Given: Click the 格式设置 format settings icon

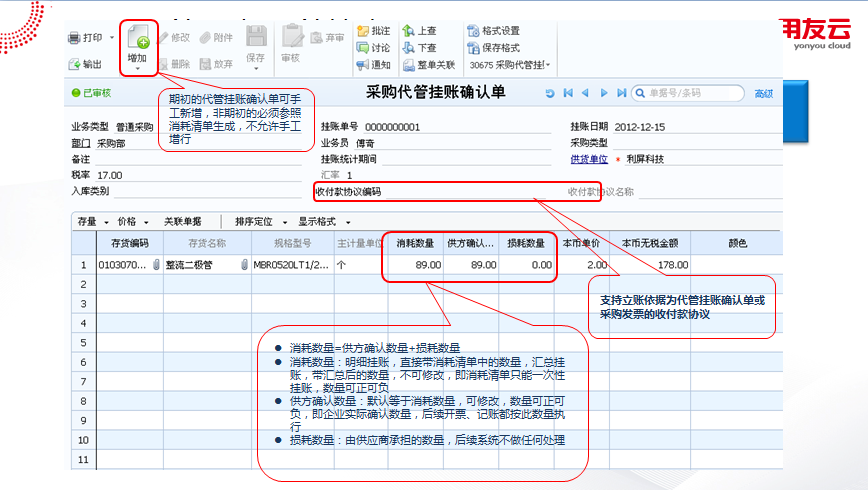Looking at the screenshot, I should click(473, 30).
